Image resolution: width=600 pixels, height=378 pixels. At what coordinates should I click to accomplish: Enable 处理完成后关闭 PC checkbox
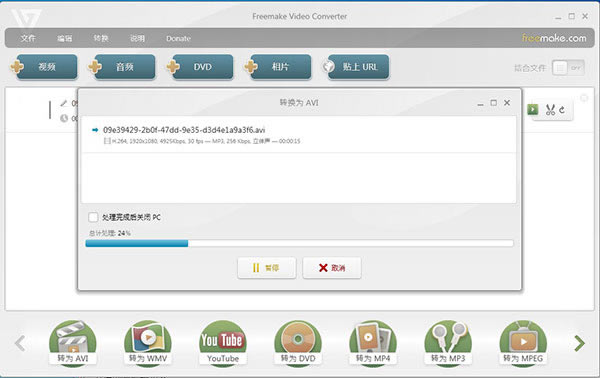[93, 217]
